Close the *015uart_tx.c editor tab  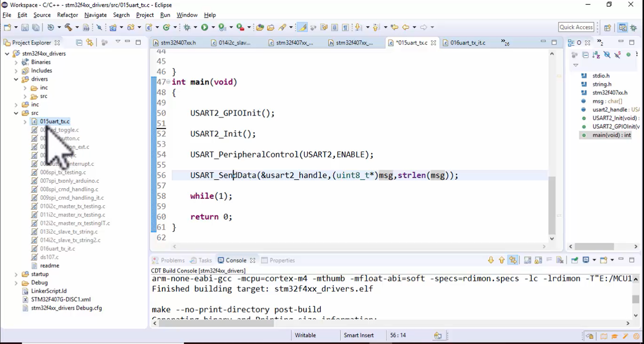coord(433,43)
